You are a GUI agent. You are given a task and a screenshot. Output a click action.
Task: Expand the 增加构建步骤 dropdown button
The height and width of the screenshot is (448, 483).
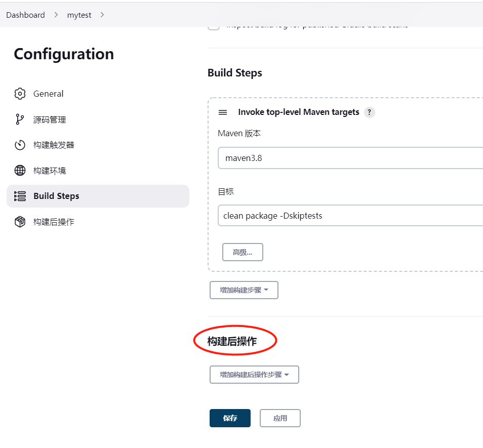tap(244, 290)
